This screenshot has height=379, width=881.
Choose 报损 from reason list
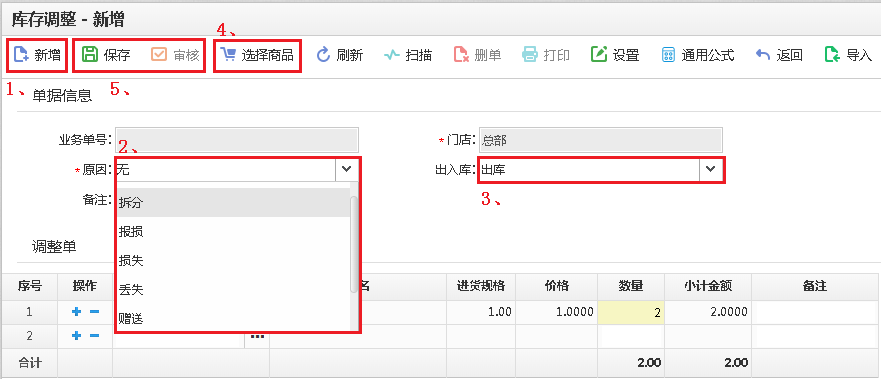(233, 232)
